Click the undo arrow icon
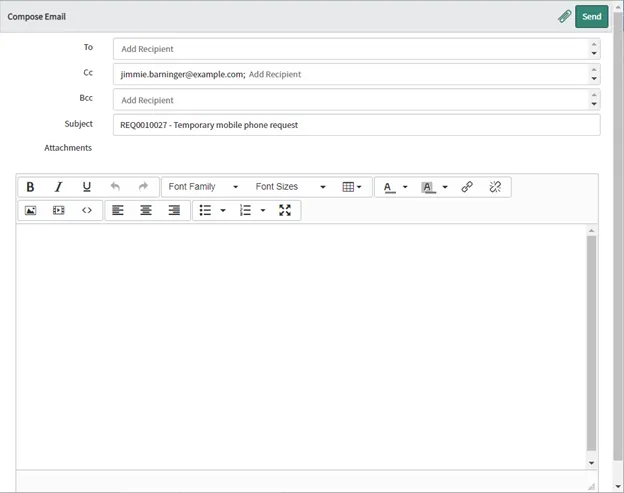Image resolution: width=624 pixels, height=493 pixels. [115, 187]
